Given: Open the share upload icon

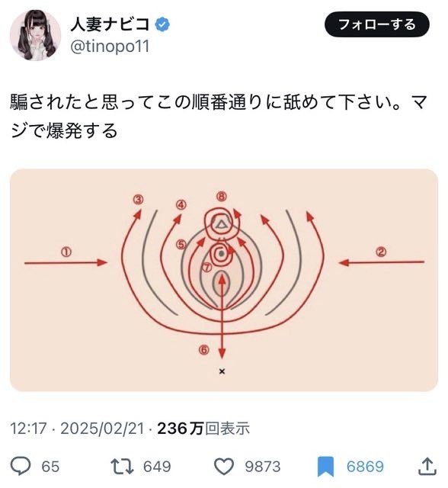Looking at the screenshot, I should point(427,466).
